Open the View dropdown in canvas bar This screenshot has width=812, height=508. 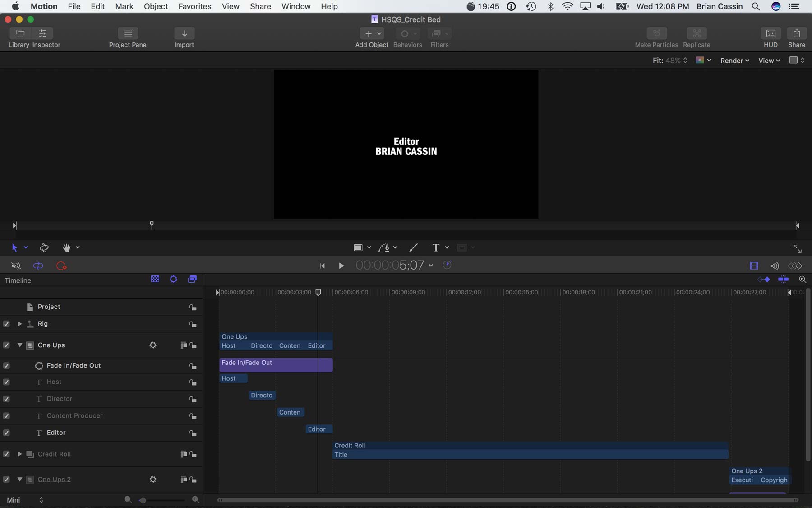coord(769,61)
